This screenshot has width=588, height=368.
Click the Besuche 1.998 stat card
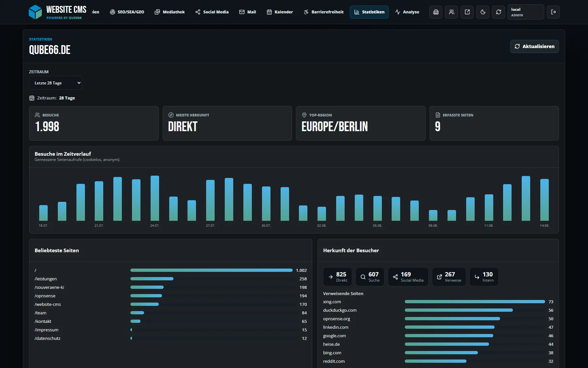pyautogui.click(x=94, y=123)
